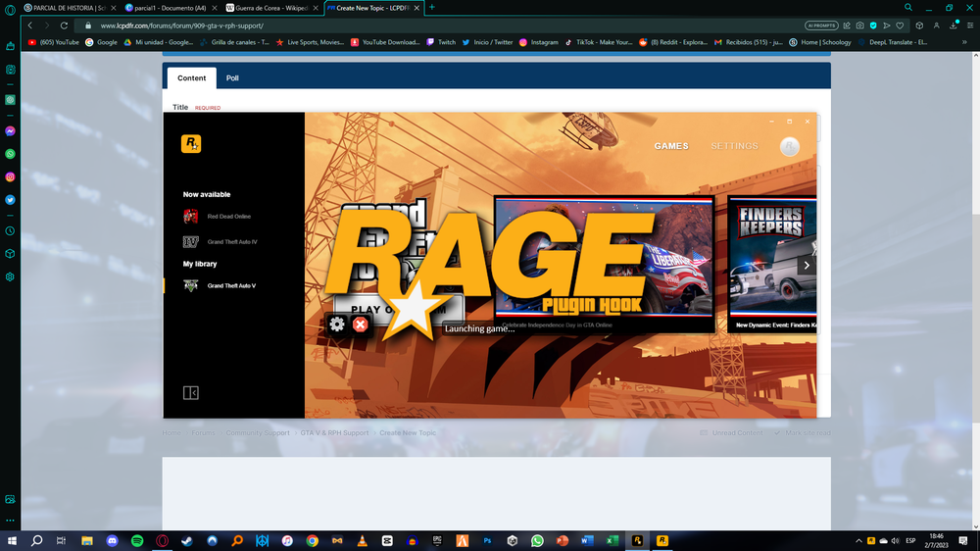
Task: Click the browser reload button
Action: 65,25
